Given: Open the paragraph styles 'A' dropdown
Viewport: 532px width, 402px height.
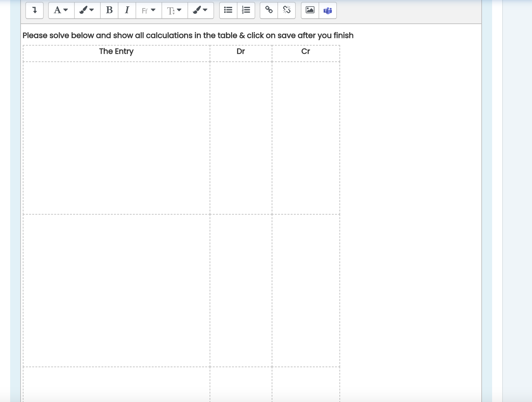Looking at the screenshot, I should click(61, 10).
